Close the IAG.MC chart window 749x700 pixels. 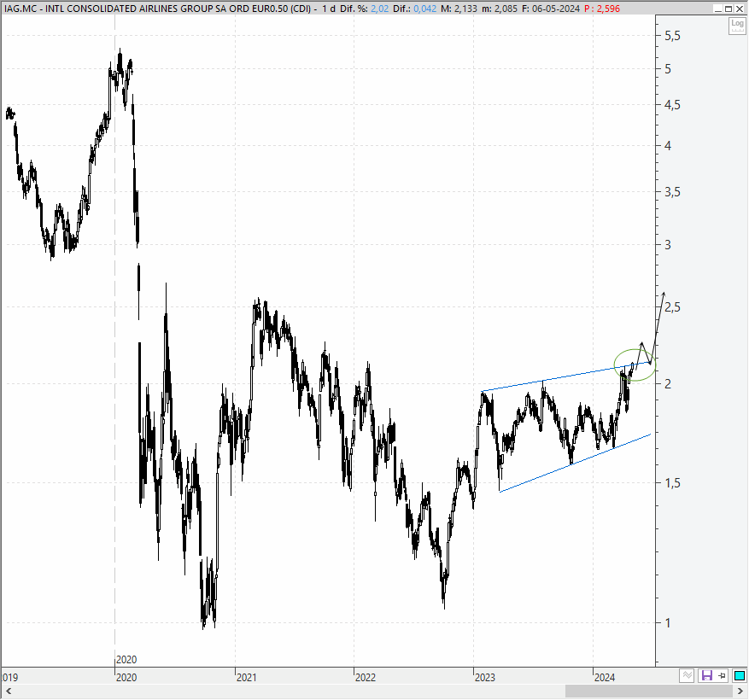740,9
